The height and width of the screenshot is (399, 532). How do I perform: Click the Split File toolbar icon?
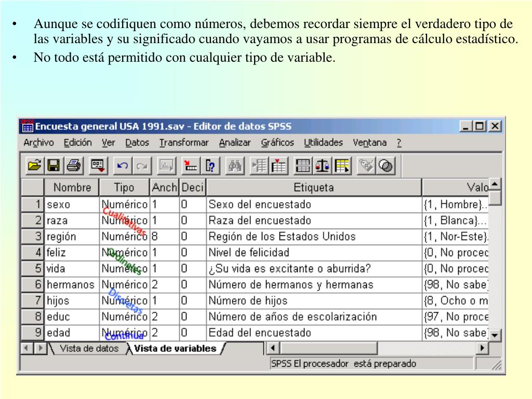[303, 166]
